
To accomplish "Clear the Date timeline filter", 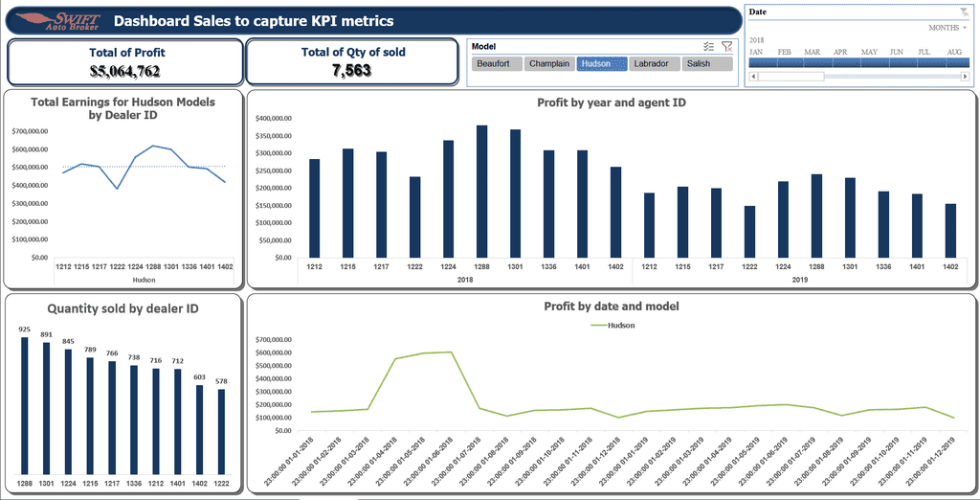I will pos(965,11).
